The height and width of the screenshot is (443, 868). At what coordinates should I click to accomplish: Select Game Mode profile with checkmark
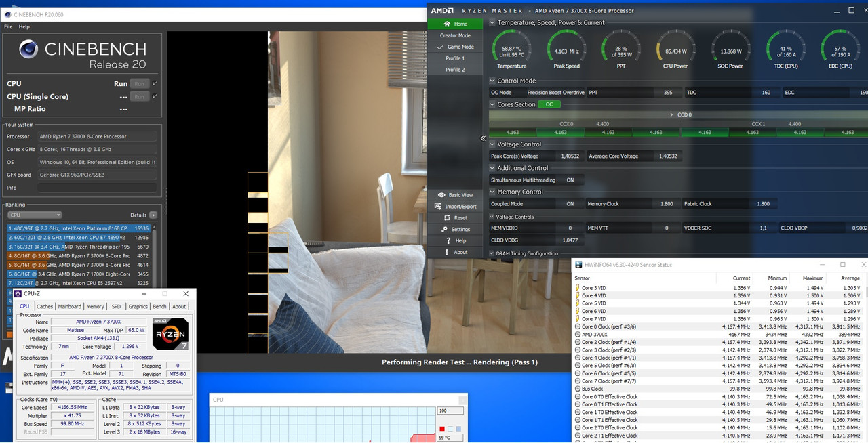click(x=455, y=47)
